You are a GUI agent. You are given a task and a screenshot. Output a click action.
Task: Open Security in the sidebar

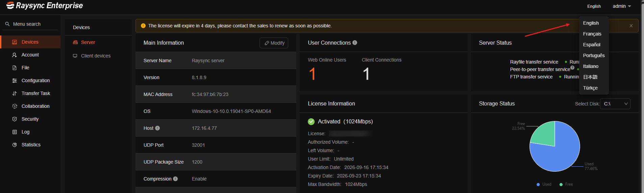pyautogui.click(x=30, y=119)
